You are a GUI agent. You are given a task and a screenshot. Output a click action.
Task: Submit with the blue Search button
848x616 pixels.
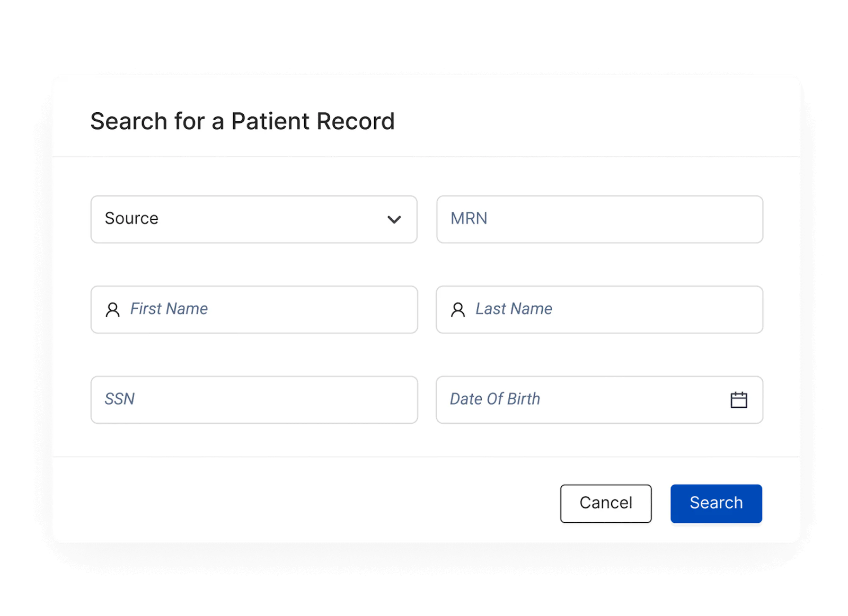coord(716,503)
